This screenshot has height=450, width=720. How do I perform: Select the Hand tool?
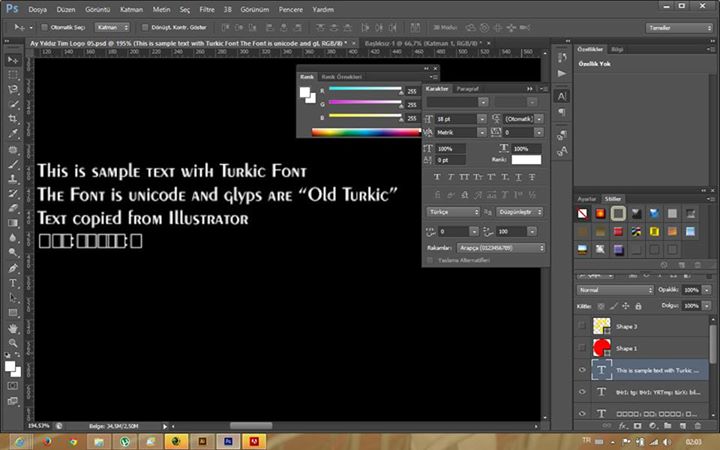click(13, 327)
